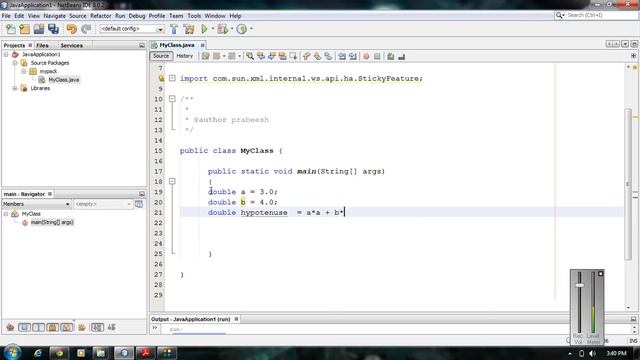Screen dimensions: 640x360
Task: Click the Shift Line Right editor icon
Action: point(353,56)
